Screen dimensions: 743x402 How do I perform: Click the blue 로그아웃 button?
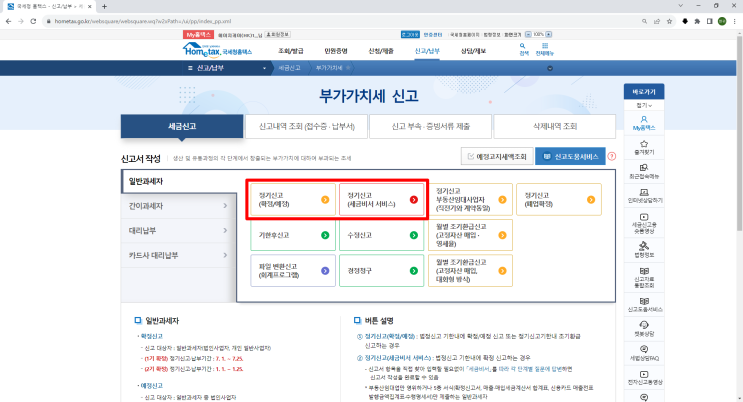410,35
